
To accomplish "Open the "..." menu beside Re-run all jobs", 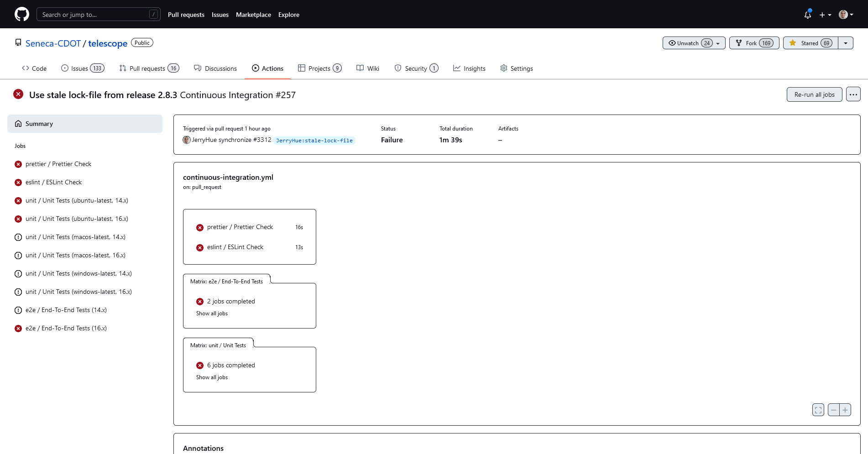I will (x=853, y=94).
